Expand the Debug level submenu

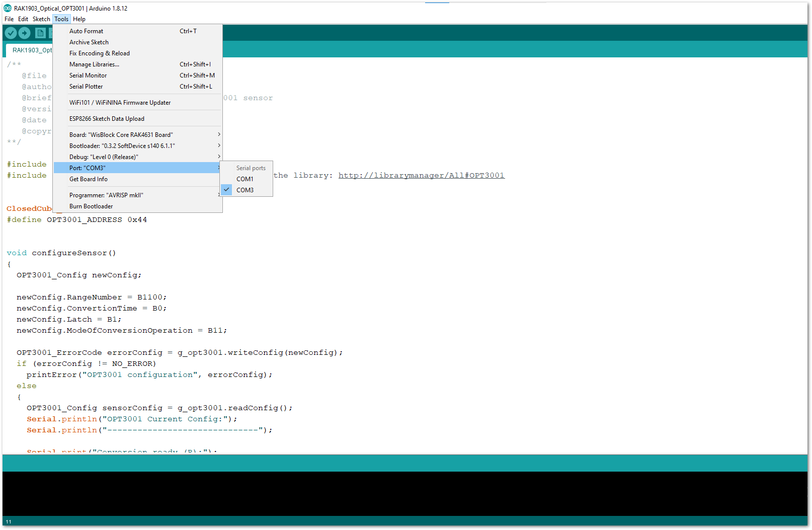click(x=137, y=157)
